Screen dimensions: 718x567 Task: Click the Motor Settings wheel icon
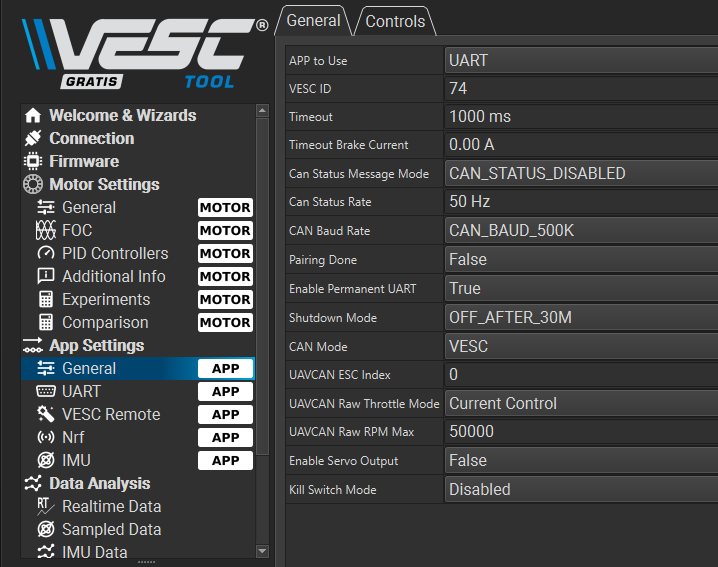(x=33, y=184)
